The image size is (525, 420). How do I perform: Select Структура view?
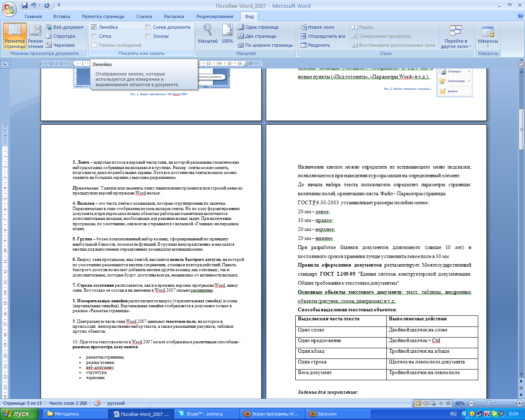click(x=60, y=36)
